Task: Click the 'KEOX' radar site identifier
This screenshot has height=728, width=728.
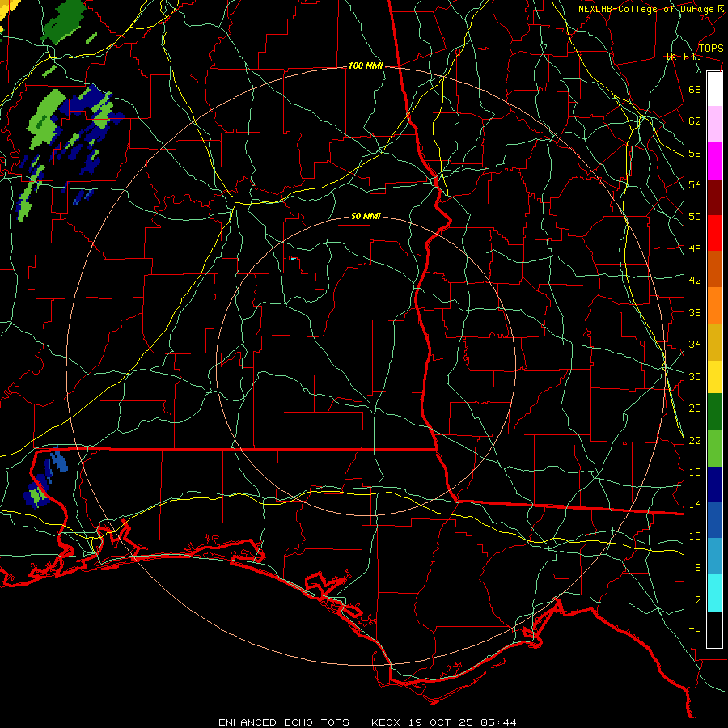Action: (x=387, y=722)
